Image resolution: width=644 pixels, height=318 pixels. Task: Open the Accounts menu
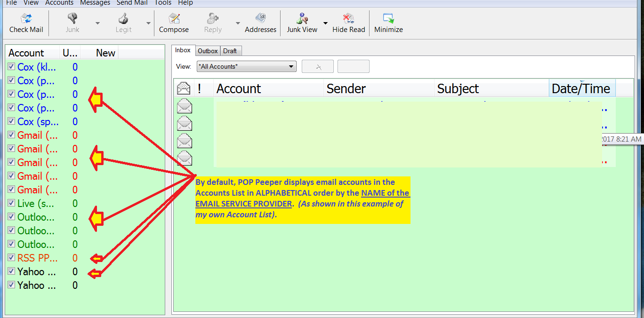(59, 3)
